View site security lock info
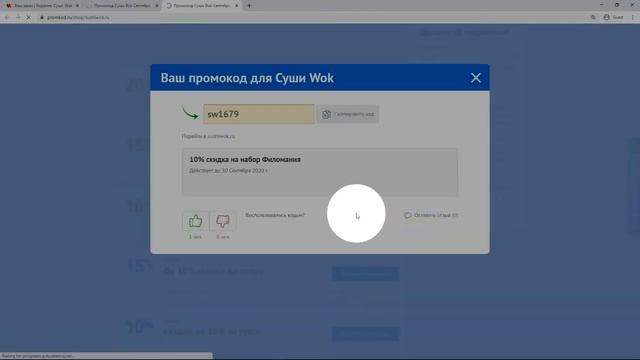The height and width of the screenshot is (360, 640). click(42, 18)
